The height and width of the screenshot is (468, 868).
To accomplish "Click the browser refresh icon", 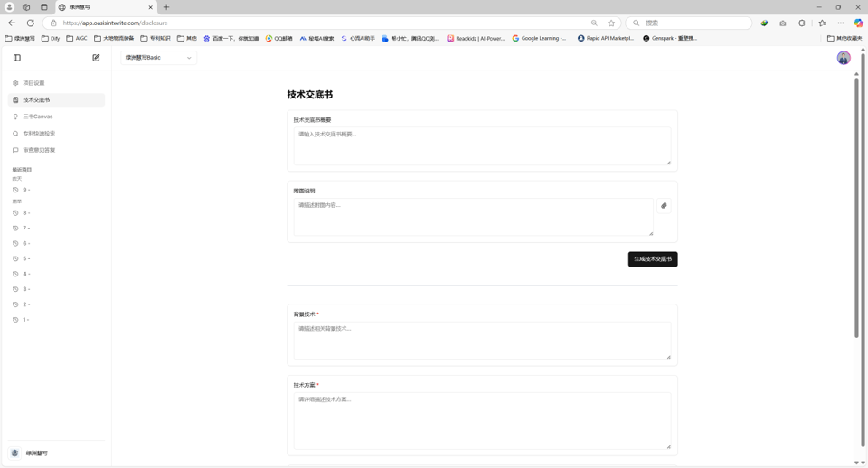I will 30,23.
